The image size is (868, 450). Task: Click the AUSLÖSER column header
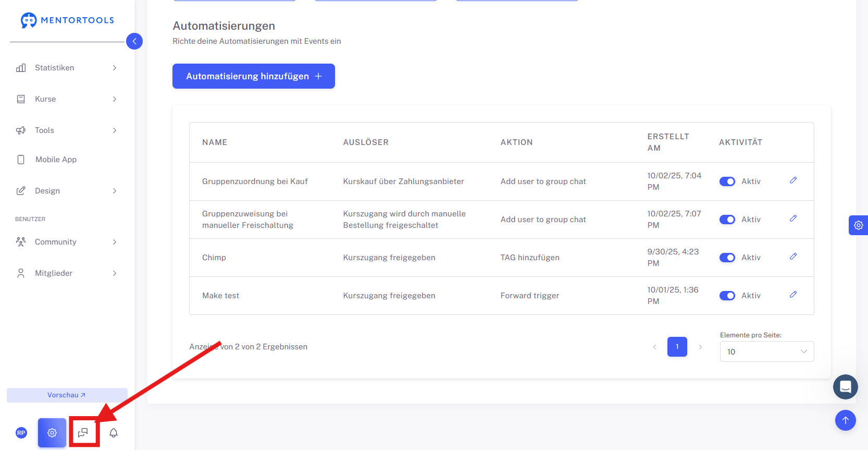pyautogui.click(x=366, y=142)
